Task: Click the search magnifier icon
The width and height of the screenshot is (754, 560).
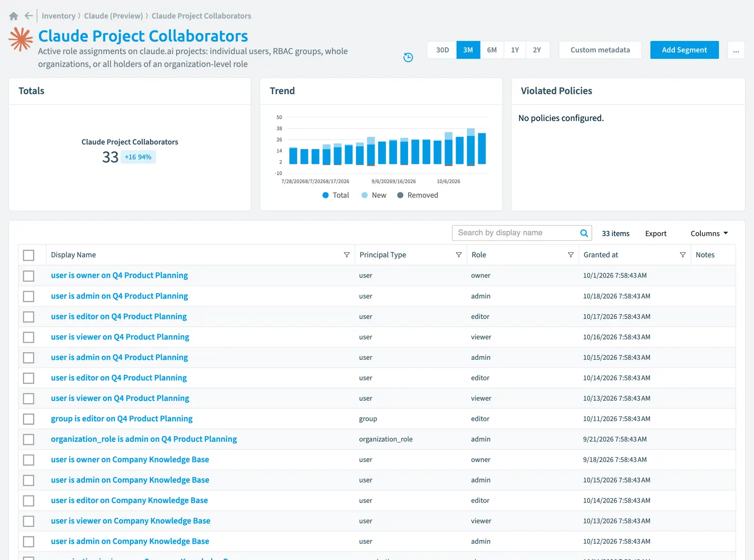Action: 584,233
